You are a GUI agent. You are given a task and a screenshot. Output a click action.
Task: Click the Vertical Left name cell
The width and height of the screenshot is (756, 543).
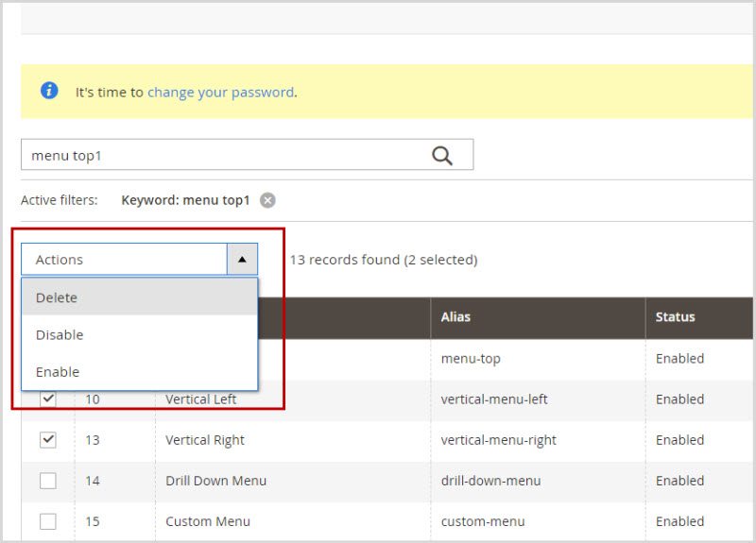tap(201, 399)
